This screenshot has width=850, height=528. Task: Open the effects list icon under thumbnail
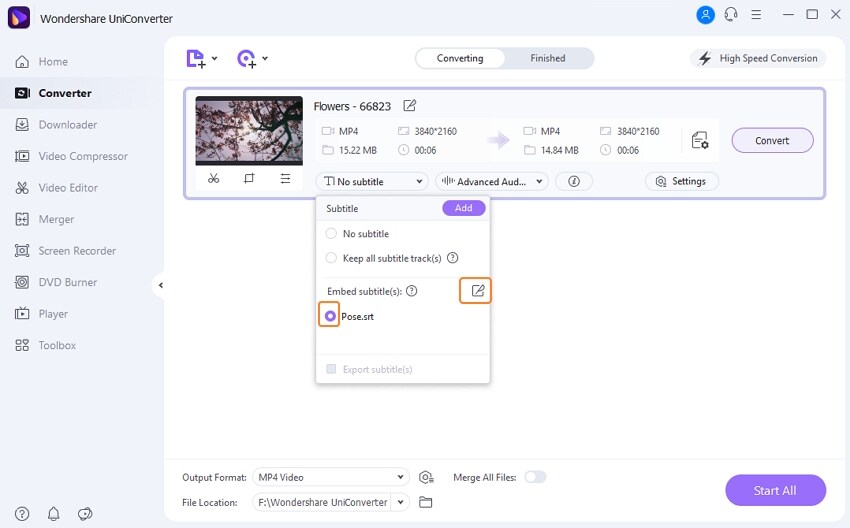point(285,178)
